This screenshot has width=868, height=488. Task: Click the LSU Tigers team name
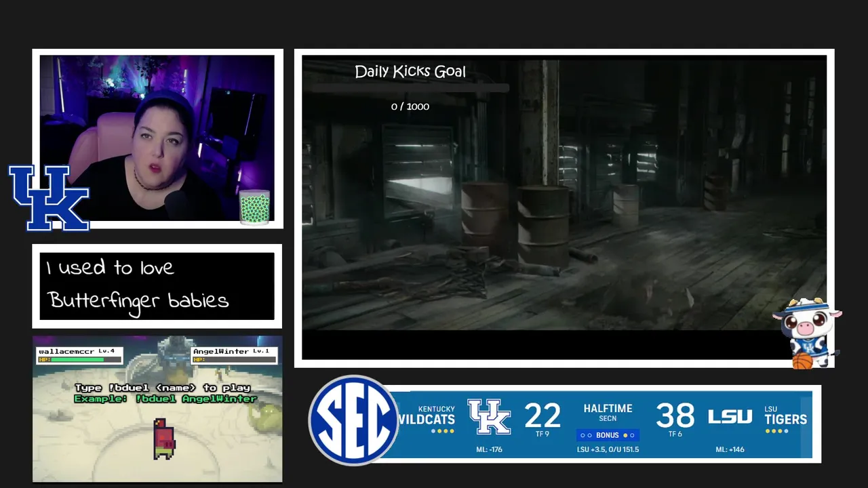click(785, 415)
